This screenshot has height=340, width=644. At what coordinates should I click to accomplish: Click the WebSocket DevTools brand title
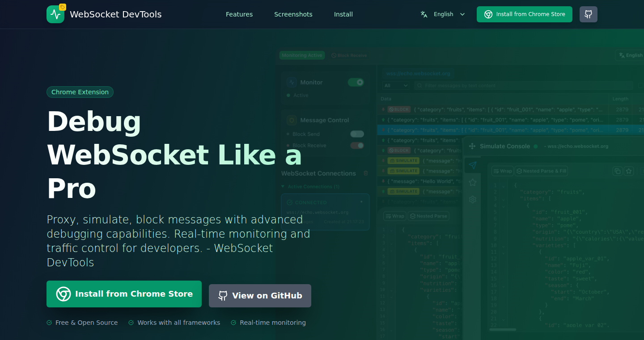(116, 14)
